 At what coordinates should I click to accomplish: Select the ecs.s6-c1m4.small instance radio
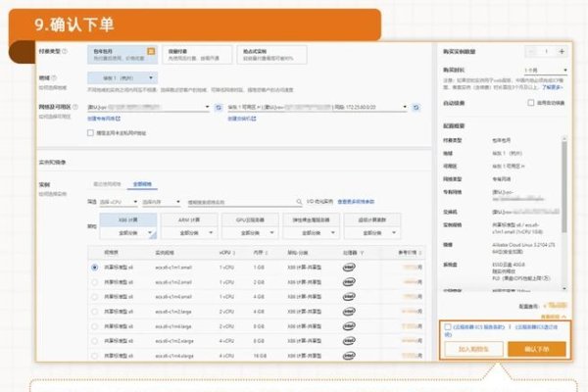[x=94, y=297]
